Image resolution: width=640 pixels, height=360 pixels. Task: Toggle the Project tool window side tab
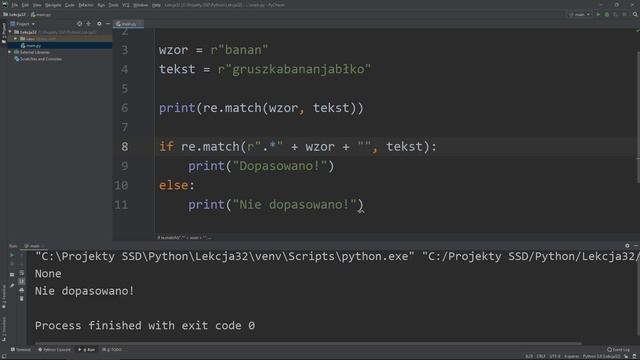pyautogui.click(x=4, y=33)
